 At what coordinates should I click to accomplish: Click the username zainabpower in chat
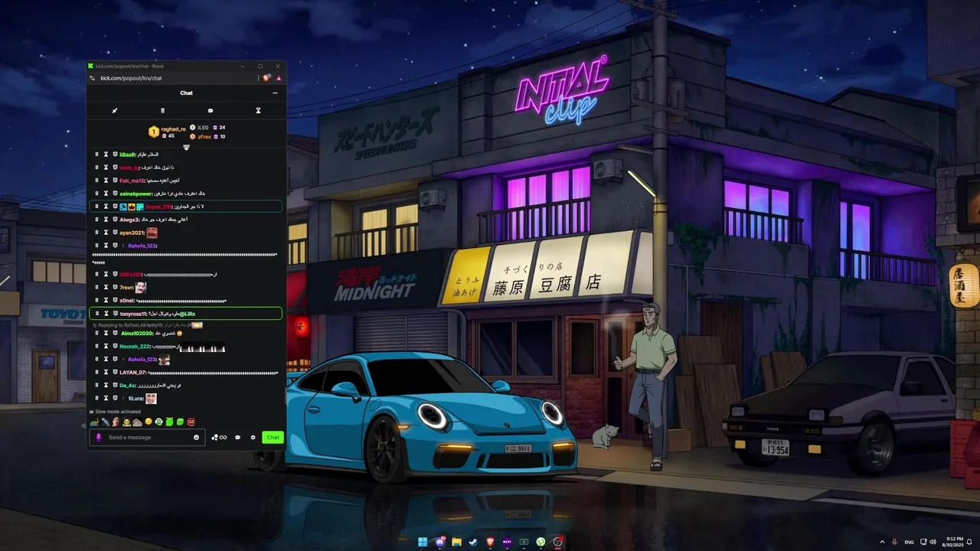pyautogui.click(x=136, y=194)
